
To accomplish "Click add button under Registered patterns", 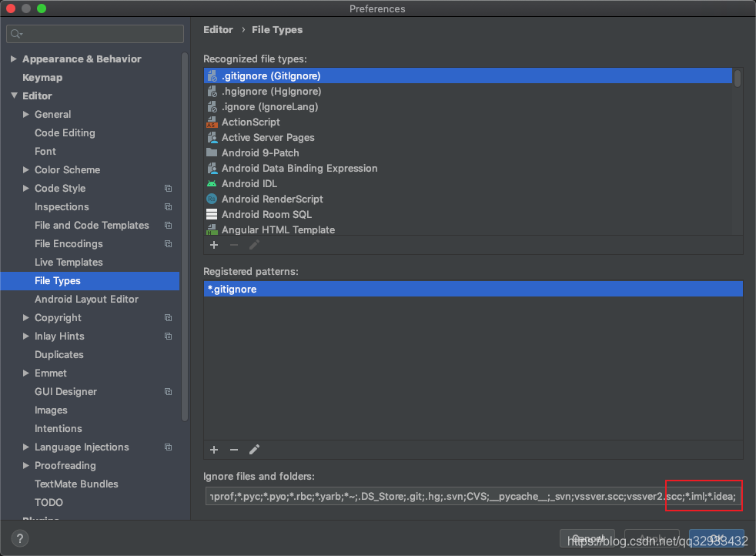I will [x=214, y=450].
